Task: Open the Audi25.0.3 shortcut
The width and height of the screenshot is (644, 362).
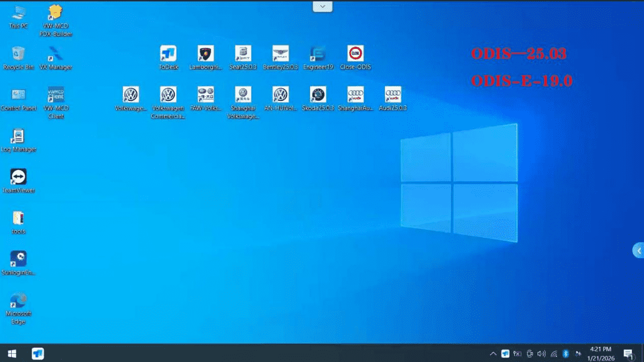Action: 393,95
